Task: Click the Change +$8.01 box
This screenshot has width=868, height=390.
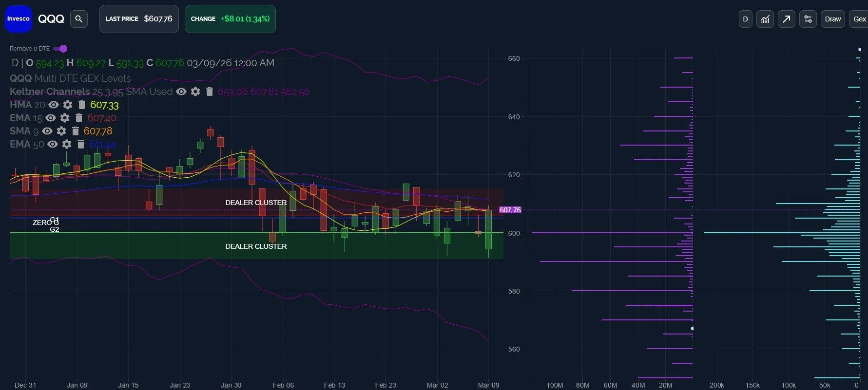Action: [230, 19]
